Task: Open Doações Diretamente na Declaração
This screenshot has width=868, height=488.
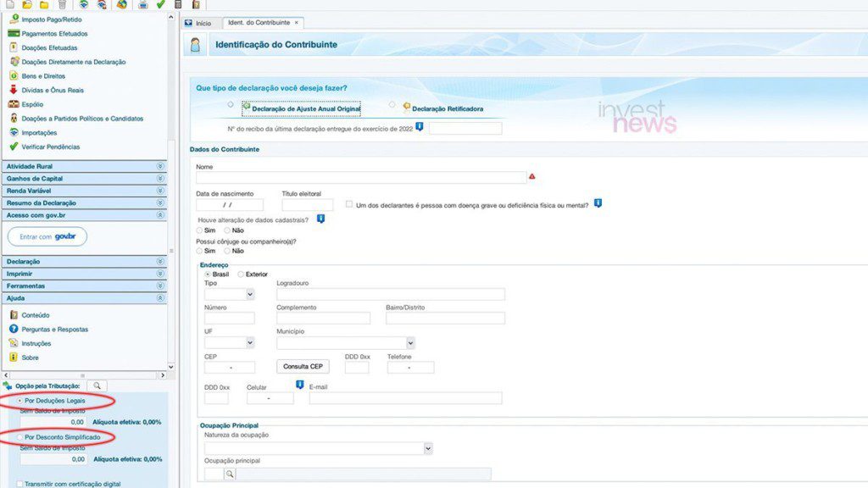Action: pyautogui.click(x=73, y=62)
